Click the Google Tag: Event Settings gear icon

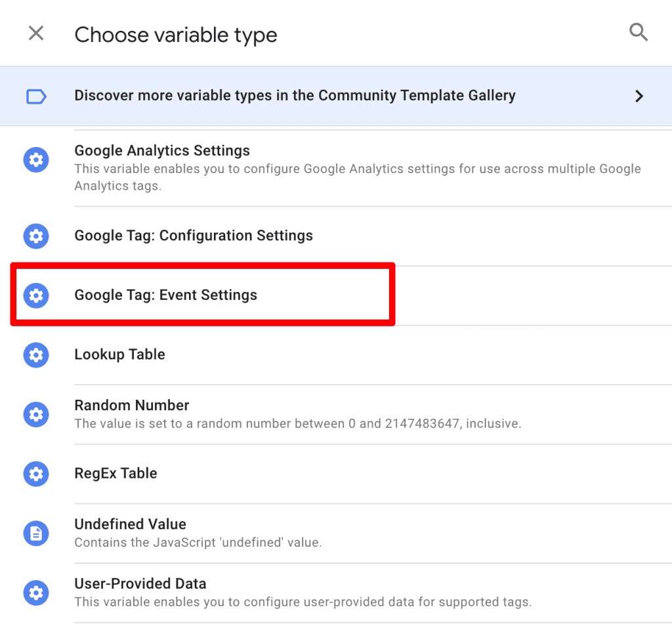point(36,295)
